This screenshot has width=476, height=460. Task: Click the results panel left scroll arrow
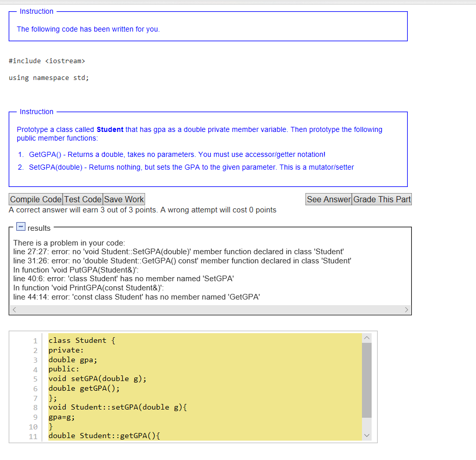click(14, 310)
